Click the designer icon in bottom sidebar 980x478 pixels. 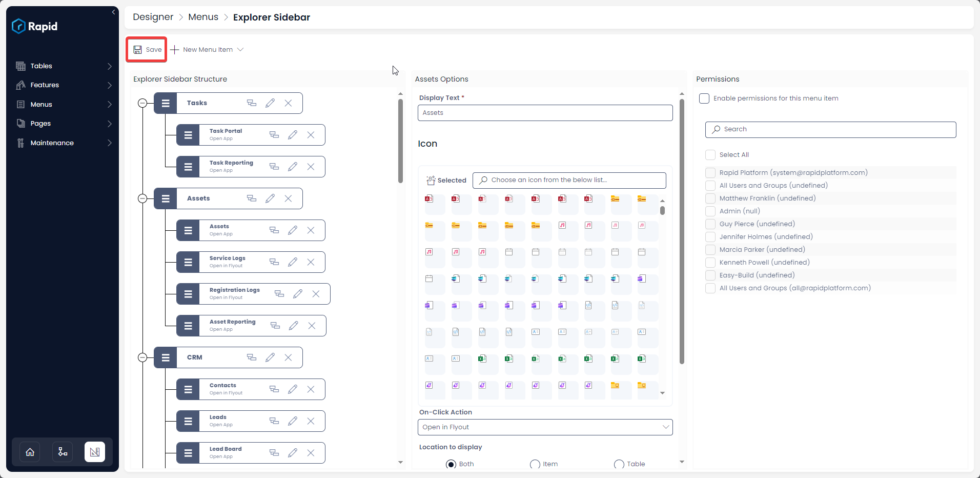click(x=95, y=452)
